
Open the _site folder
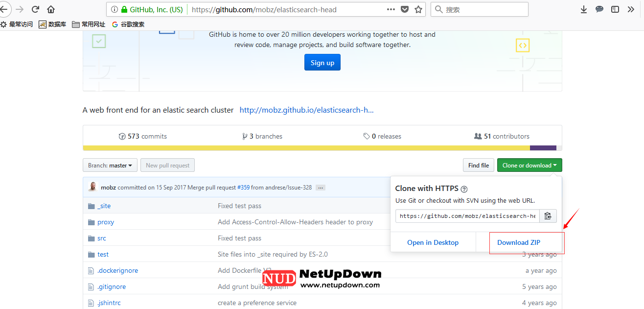[x=104, y=206]
